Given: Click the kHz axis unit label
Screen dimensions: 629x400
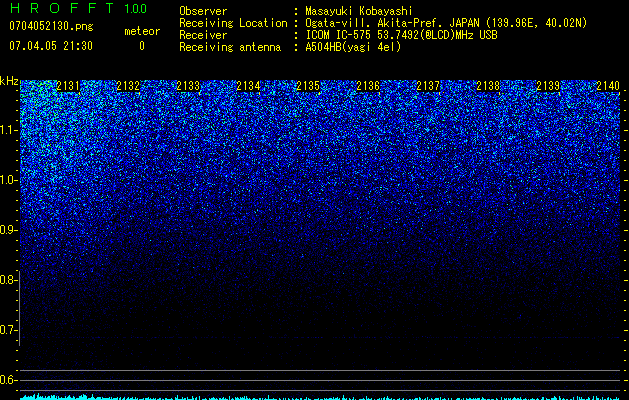Looking at the screenshot, I should (x=9, y=81).
